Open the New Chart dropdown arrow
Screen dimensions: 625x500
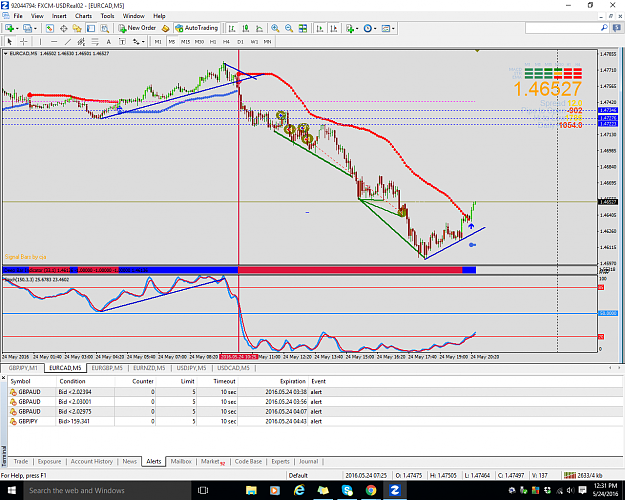click(x=17, y=29)
